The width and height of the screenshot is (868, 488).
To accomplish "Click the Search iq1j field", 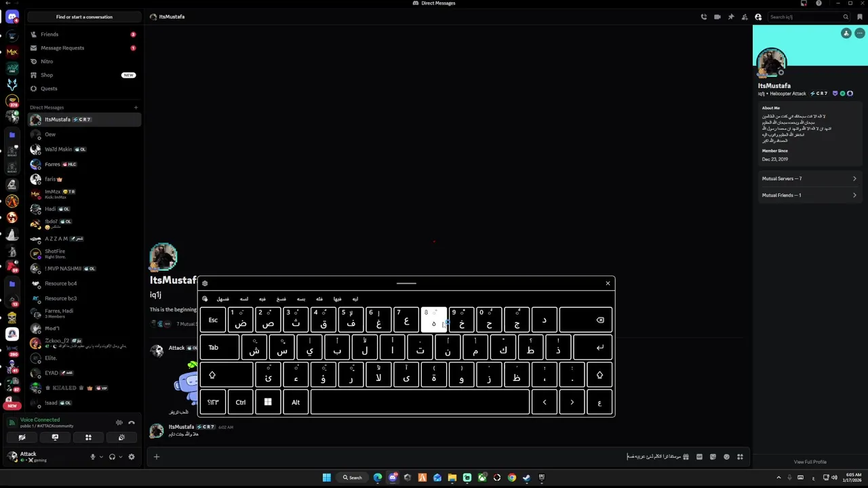I will pyautogui.click(x=809, y=17).
